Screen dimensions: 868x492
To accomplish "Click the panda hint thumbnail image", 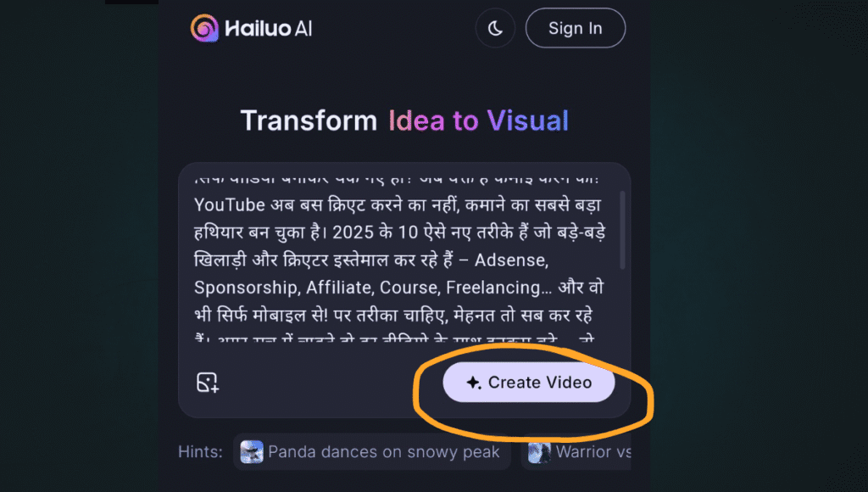I will click(252, 452).
